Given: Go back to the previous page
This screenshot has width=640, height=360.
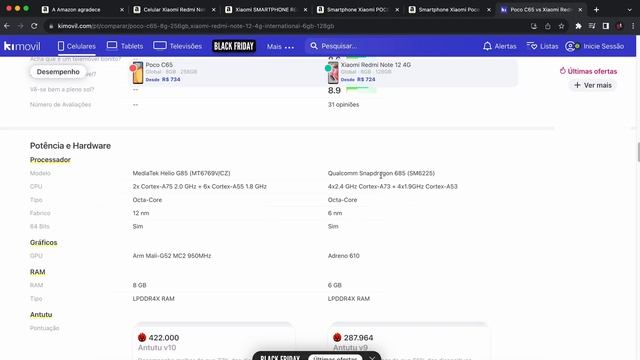Looking at the screenshot, I should 7,26.
